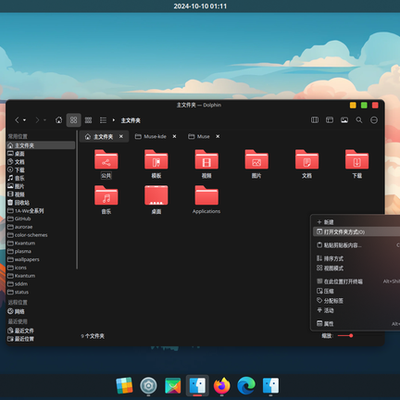Open the forward history dropdown arrow

(45, 120)
